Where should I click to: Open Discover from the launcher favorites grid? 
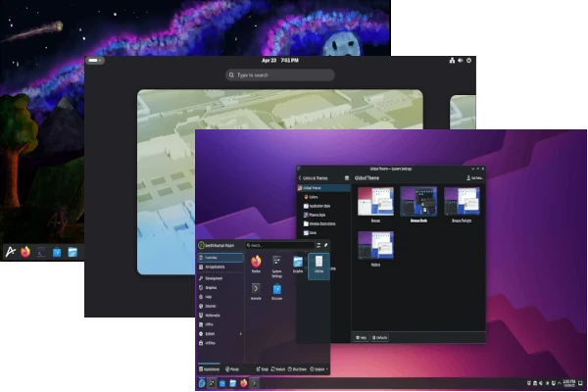pyautogui.click(x=276, y=291)
